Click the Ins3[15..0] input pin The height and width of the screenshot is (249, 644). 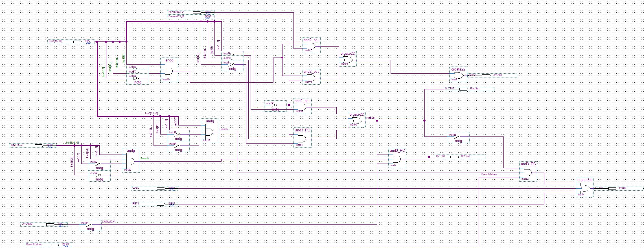pos(78,42)
